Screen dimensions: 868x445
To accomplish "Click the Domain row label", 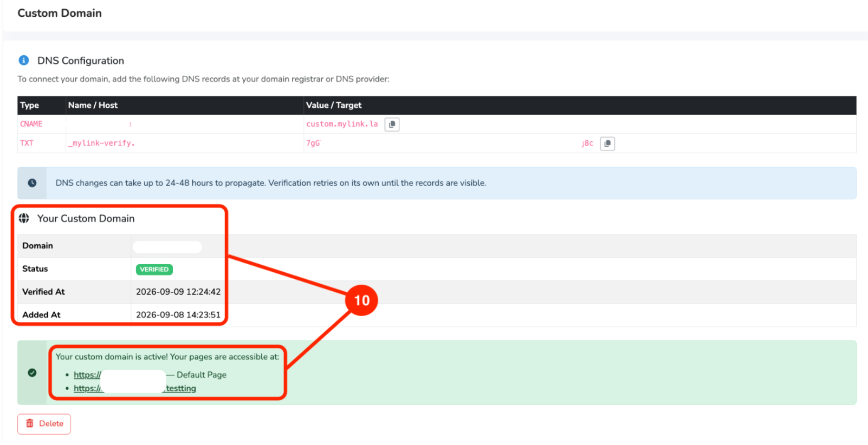I will (x=37, y=246).
